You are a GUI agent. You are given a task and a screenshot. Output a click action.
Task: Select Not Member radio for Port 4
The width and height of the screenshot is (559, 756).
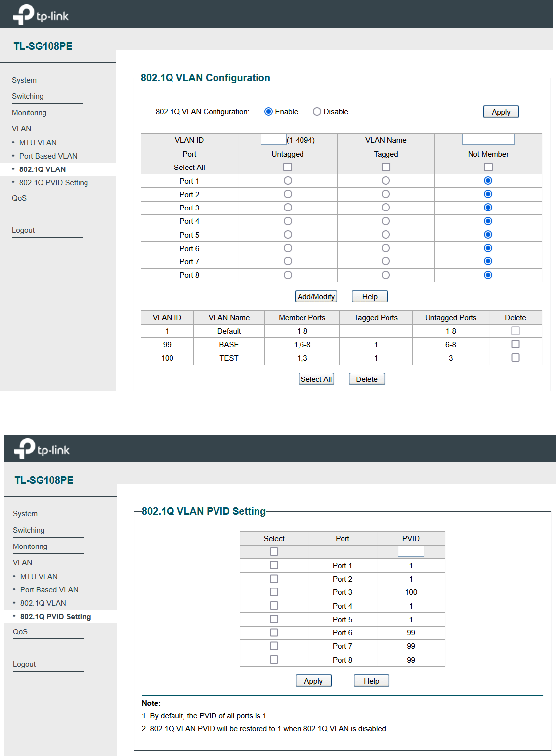coord(488,221)
